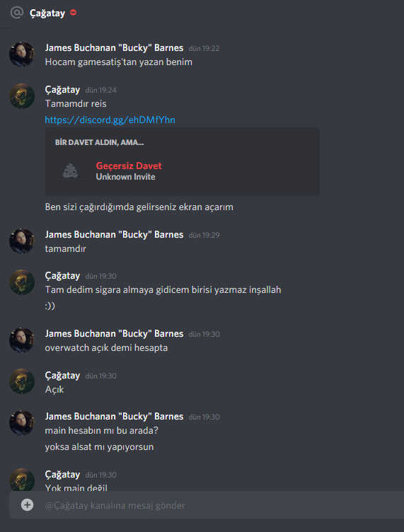The height and width of the screenshot is (532, 404).
Task: Click the 'Geçersiz Davet' red title
Action: tap(129, 166)
